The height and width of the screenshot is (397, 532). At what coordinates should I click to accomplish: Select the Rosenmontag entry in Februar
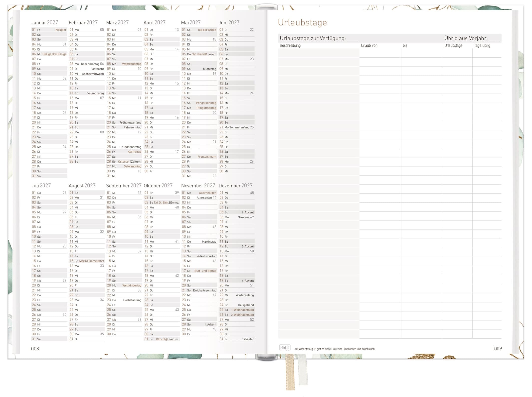pos(90,64)
